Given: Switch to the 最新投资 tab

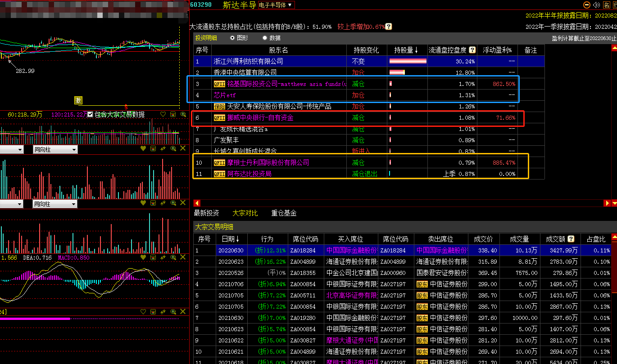Looking at the screenshot, I should click(206, 213).
